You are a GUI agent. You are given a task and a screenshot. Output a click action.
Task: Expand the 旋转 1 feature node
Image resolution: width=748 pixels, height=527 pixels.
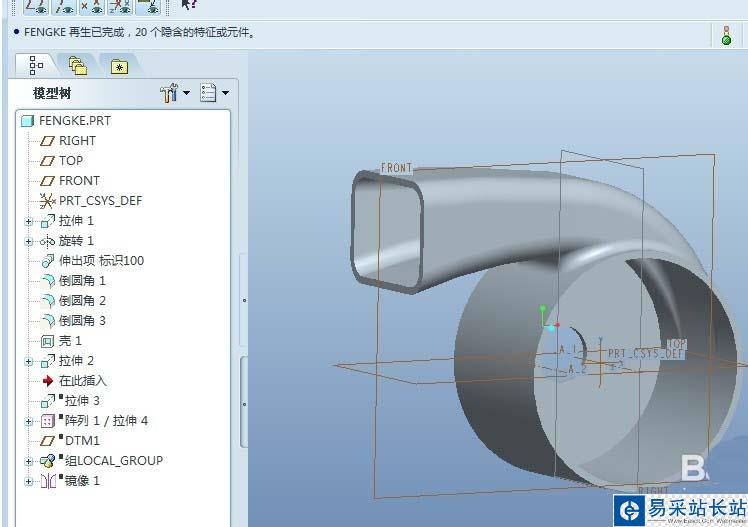pos(29,242)
